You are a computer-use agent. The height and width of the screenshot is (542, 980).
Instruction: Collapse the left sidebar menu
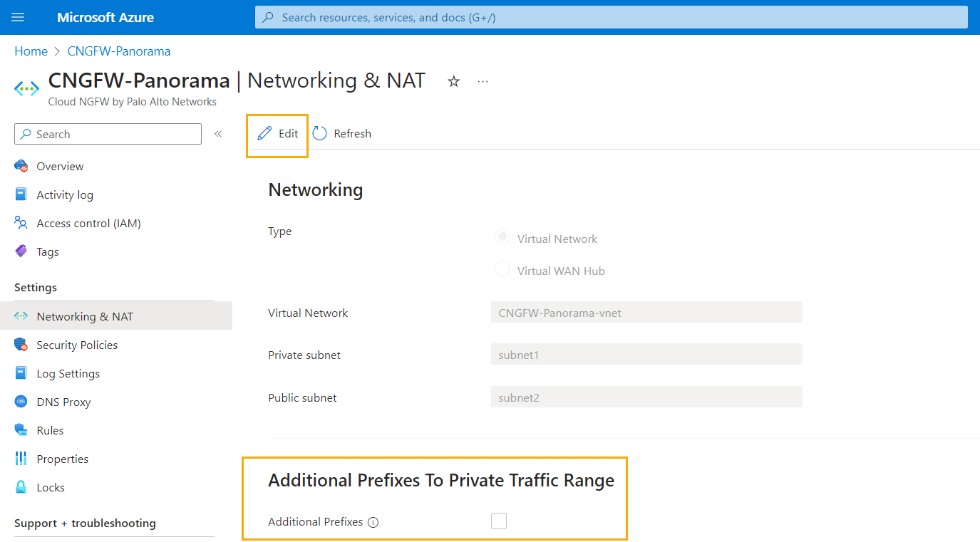[218, 134]
